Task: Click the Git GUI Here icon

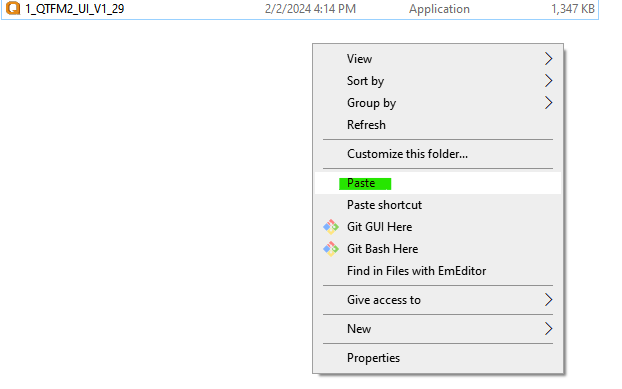Action: coord(331,227)
